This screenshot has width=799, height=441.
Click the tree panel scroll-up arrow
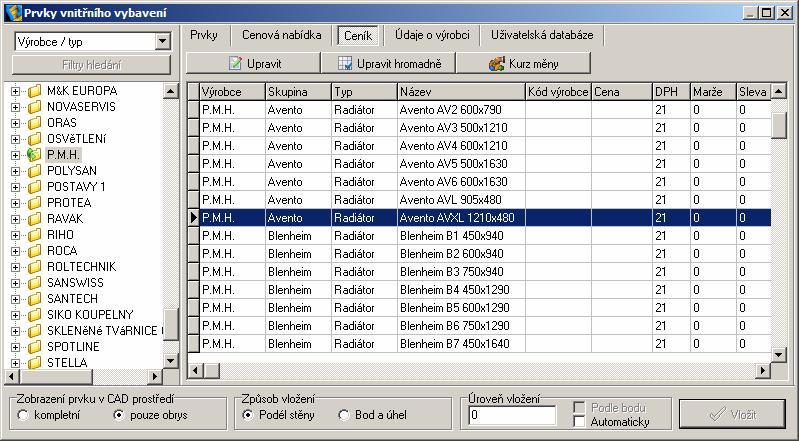click(171, 91)
